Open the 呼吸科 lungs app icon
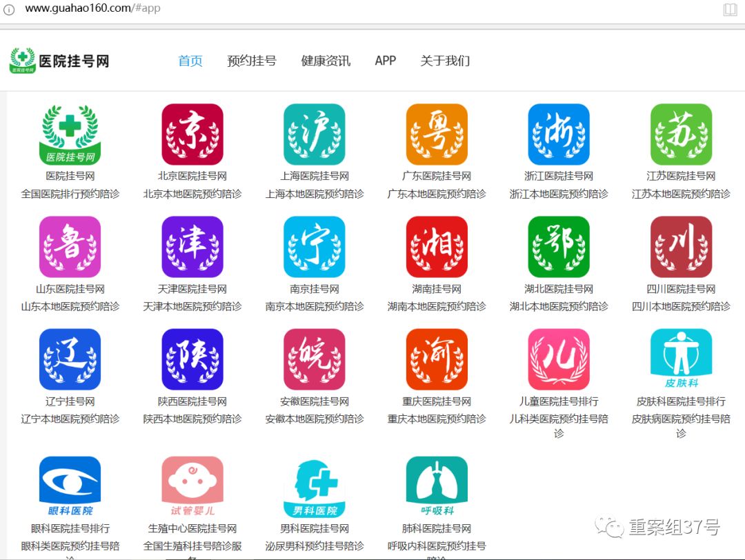Screen dimensions: 745x560 437,488
